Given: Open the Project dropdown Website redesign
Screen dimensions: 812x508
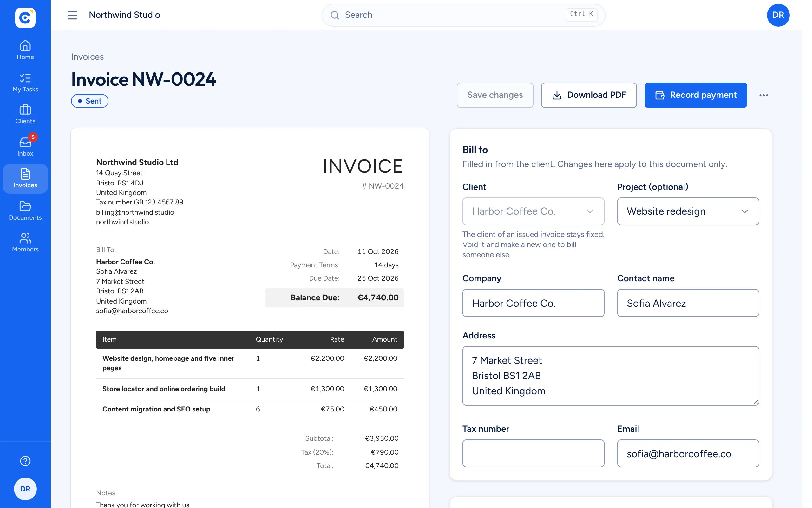Looking at the screenshot, I should tap(688, 211).
